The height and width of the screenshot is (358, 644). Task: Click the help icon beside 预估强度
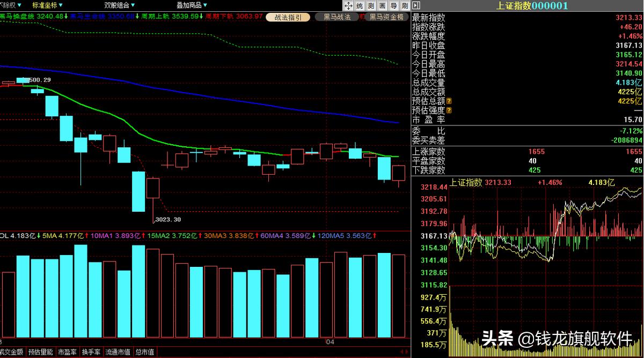449,110
